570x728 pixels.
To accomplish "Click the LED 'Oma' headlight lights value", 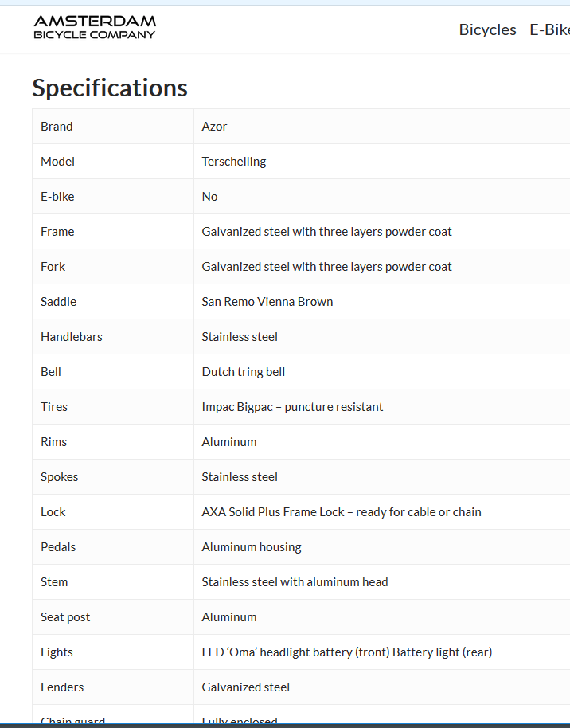I will pyautogui.click(x=347, y=652).
